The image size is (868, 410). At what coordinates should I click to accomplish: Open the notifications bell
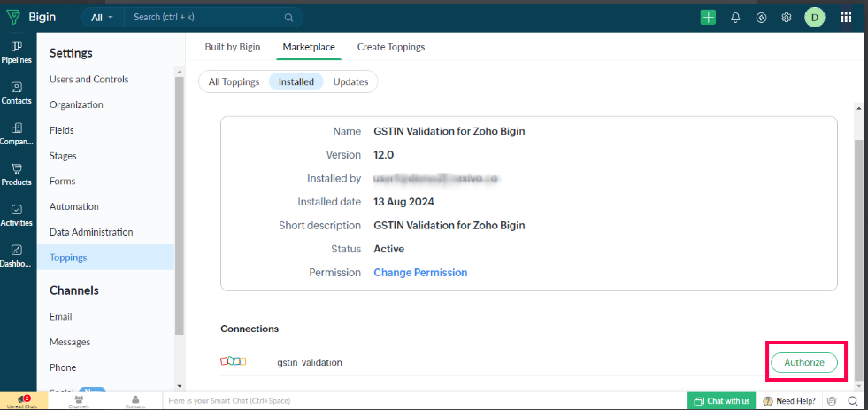[735, 17]
